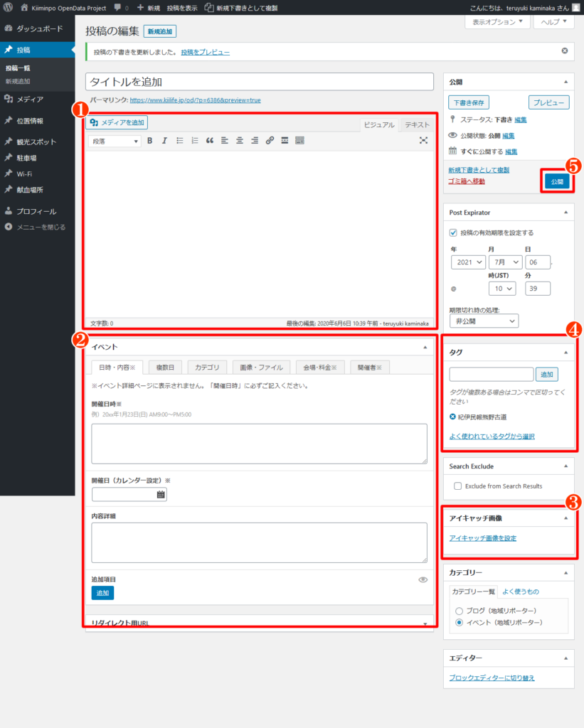Toggle the toolbar (kitchen sink) icon

[299, 141]
